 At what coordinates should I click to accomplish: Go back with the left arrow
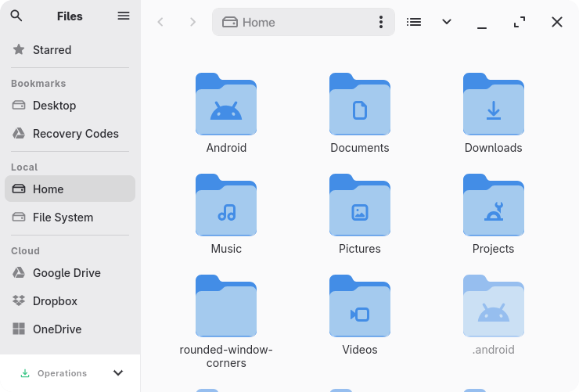pyautogui.click(x=160, y=22)
